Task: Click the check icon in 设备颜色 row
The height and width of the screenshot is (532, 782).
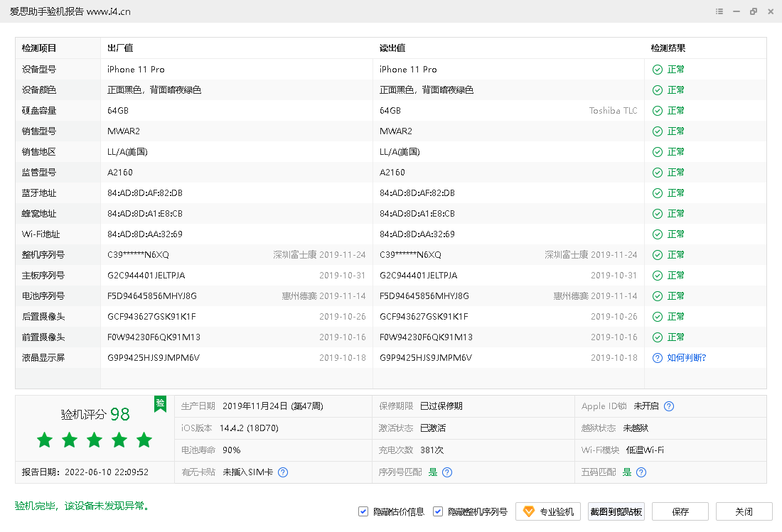Action: (x=658, y=90)
